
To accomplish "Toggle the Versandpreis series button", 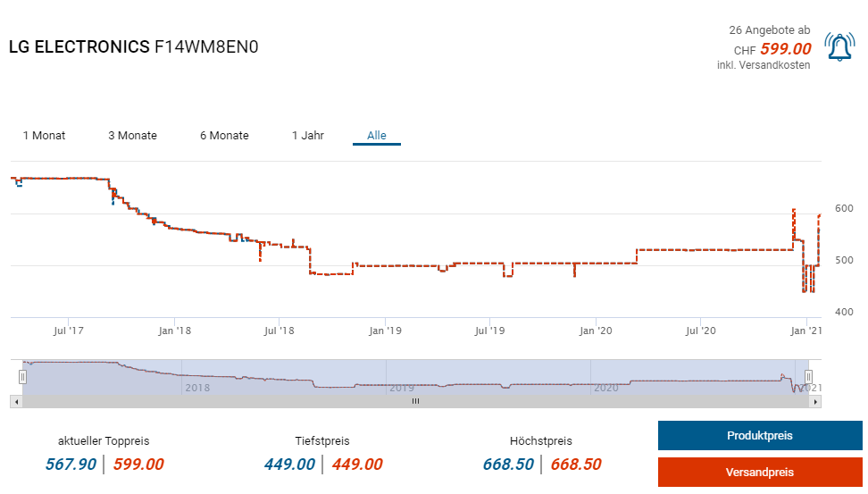I will (759, 472).
